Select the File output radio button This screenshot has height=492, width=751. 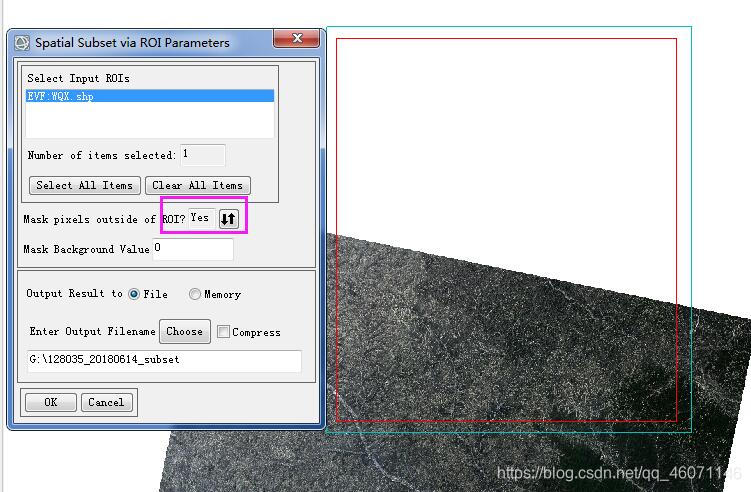coord(134,294)
